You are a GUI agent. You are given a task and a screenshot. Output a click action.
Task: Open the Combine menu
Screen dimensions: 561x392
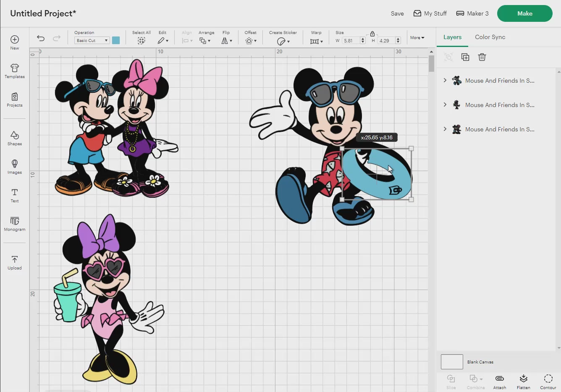[x=476, y=382]
